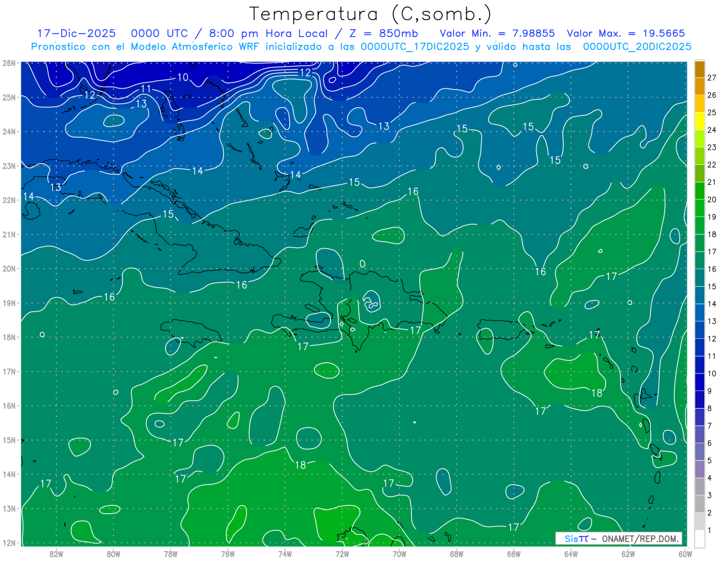The image size is (728, 562).
Task: Click the '16N' latitude label
Action: pos(8,406)
